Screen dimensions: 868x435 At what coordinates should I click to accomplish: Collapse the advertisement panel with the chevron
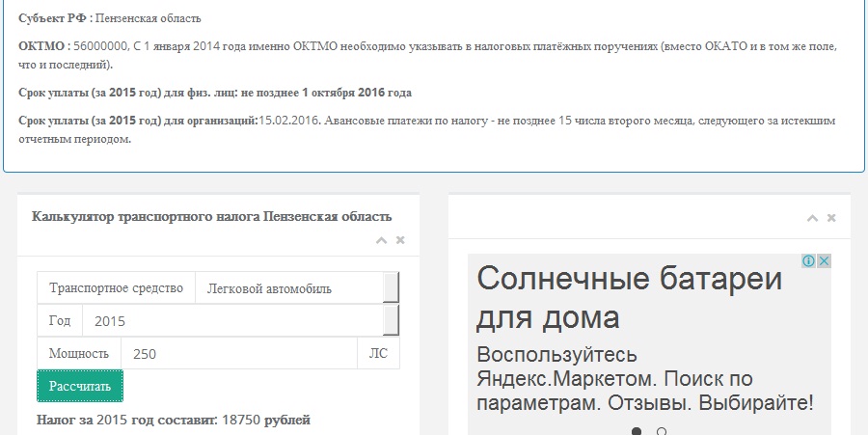tap(812, 218)
